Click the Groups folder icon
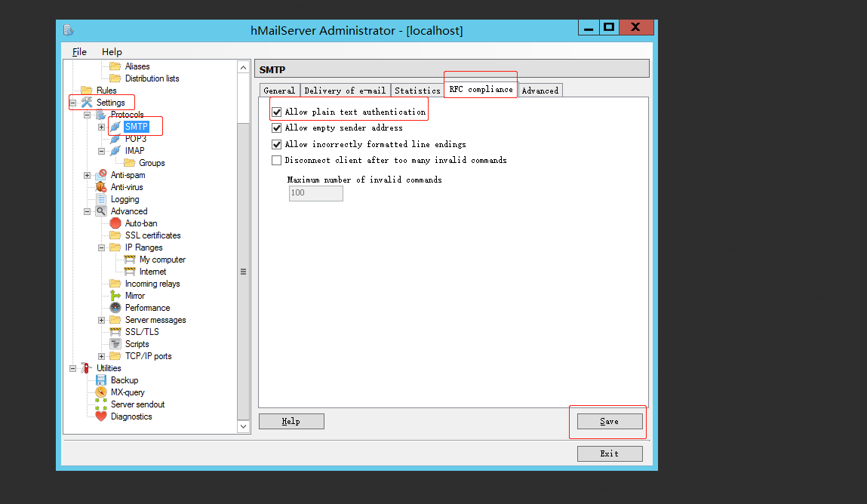 [x=129, y=163]
